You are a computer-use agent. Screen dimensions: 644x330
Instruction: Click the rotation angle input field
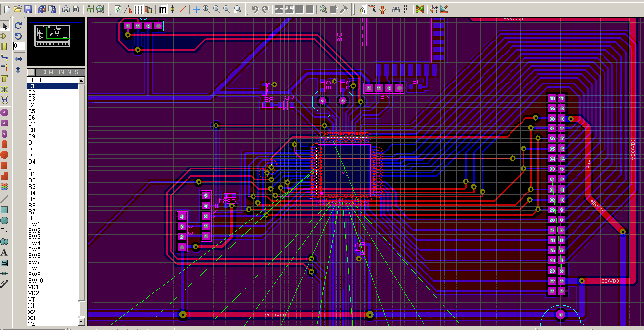[x=19, y=46]
